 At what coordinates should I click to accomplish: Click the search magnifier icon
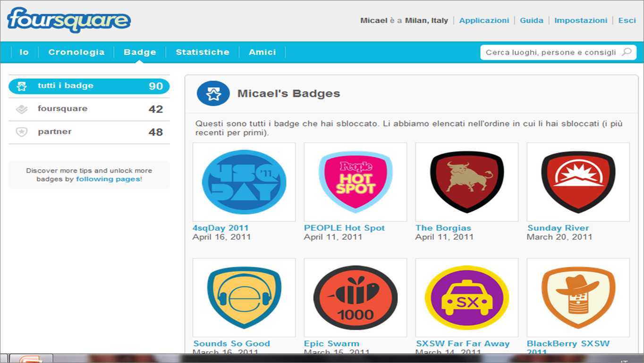click(x=627, y=52)
